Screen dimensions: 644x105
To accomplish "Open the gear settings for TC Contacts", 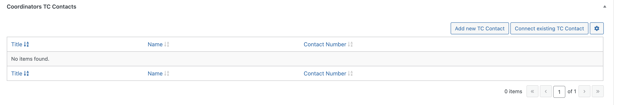I will click(x=596, y=28).
